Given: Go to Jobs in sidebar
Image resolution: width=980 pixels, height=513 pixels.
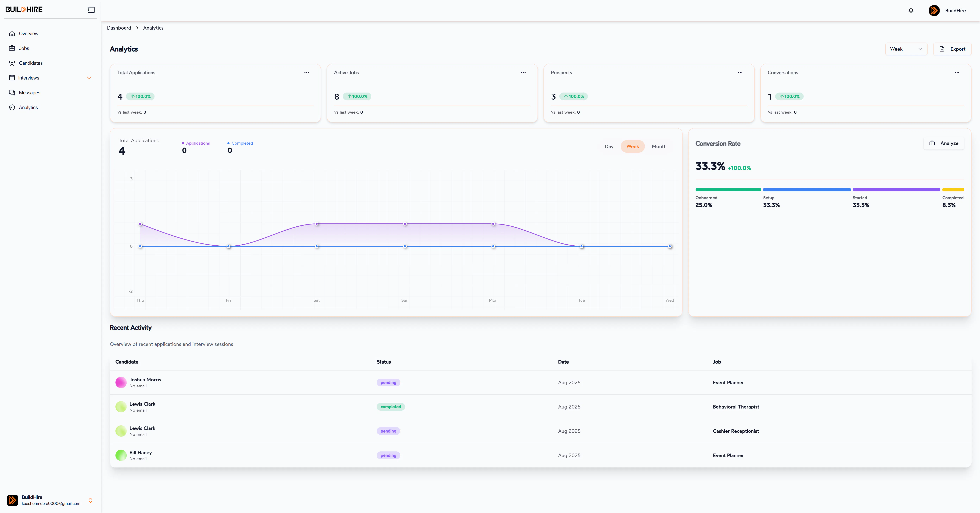Looking at the screenshot, I should coord(24,48).
